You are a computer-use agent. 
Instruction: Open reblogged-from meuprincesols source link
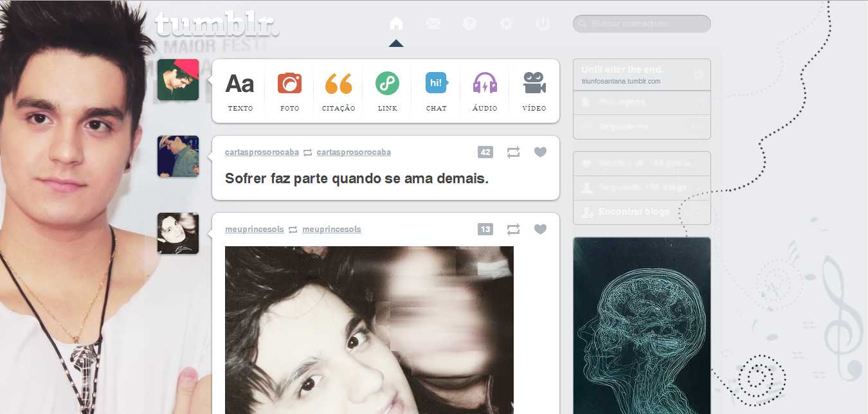[x=332, y=229]
